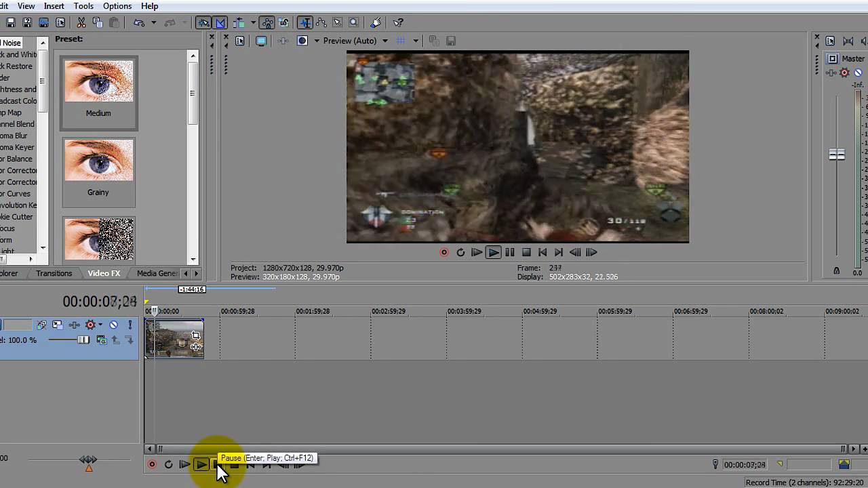The image size is (868, 488).
Task: Click the track Level slider handle
Action: 83,340
